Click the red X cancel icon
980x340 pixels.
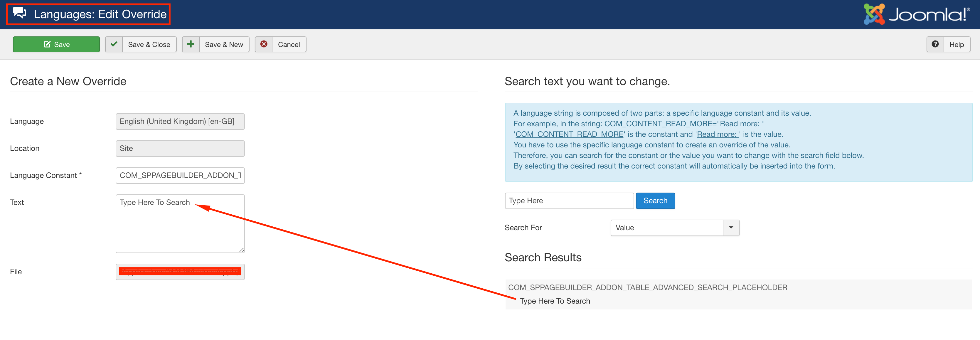pyautogui.click(x=264, y=45)
